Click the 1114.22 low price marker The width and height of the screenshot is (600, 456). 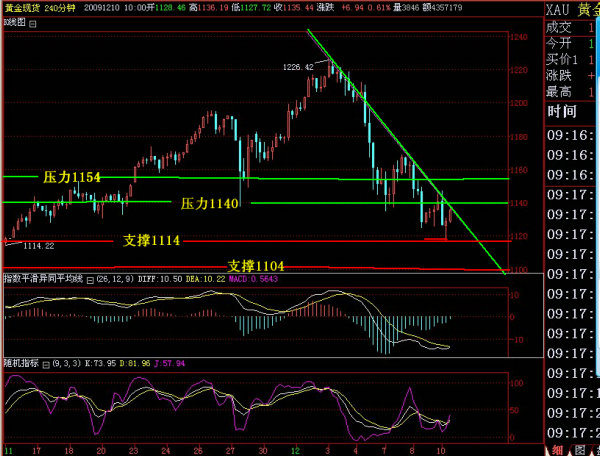click(x=37, y=245)
